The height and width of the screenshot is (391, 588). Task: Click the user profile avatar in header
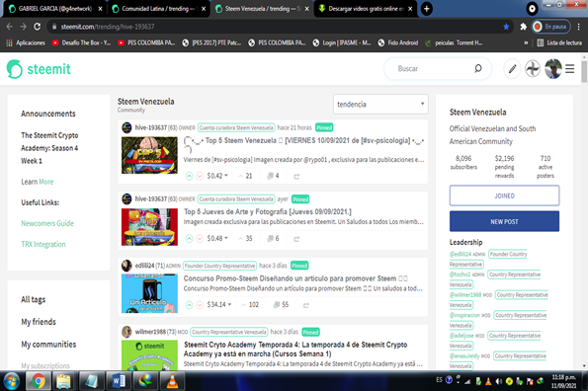[553, 69]
